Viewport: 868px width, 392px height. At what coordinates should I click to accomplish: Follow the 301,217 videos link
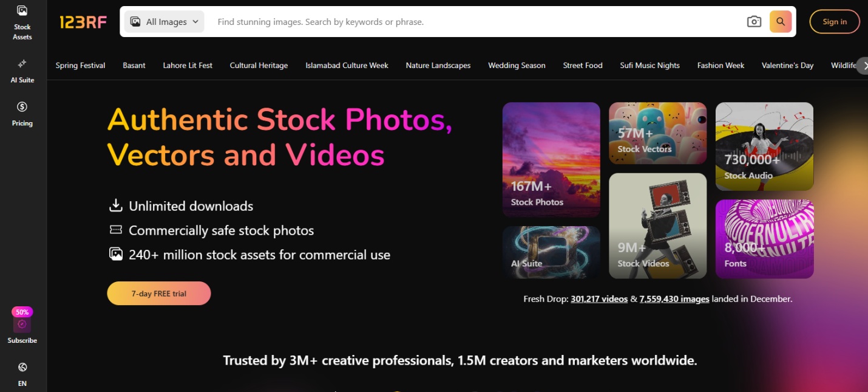[598, 299]
